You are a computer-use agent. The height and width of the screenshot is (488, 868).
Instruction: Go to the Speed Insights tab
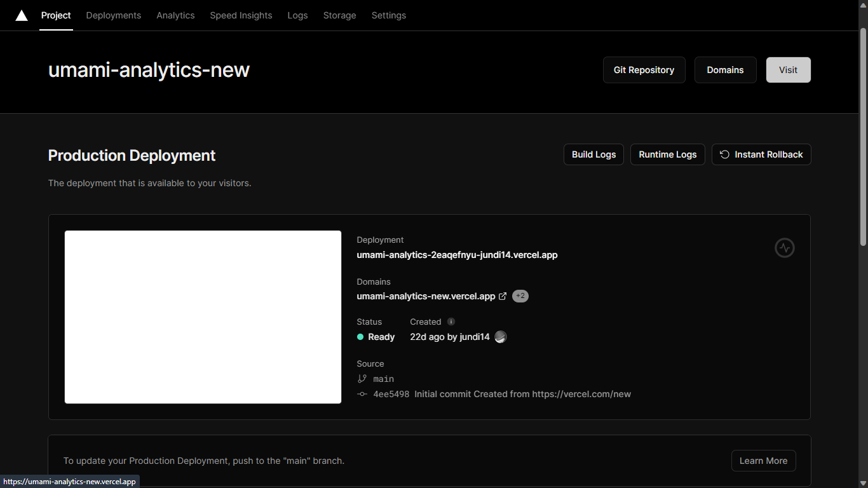pos(241,15)
